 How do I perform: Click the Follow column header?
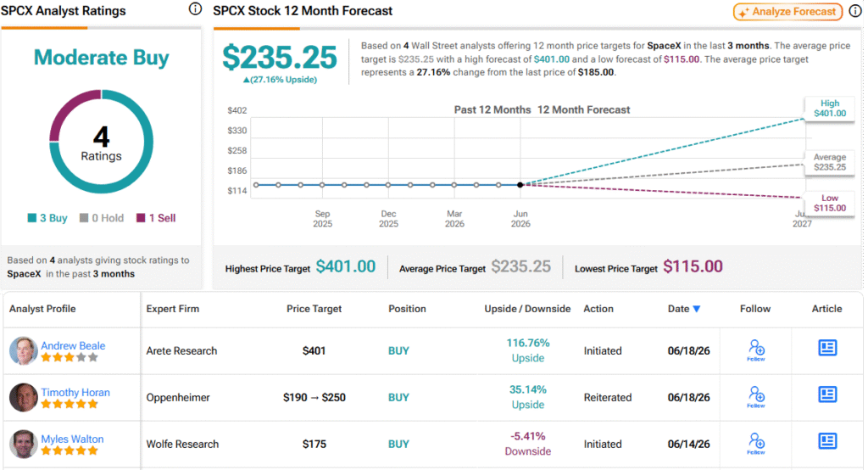coord(755,309)
